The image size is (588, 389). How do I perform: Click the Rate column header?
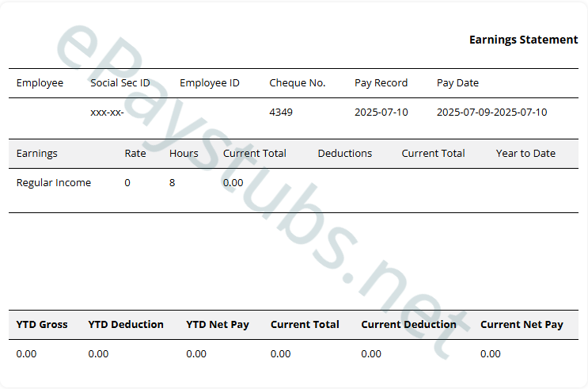(135, 154)
